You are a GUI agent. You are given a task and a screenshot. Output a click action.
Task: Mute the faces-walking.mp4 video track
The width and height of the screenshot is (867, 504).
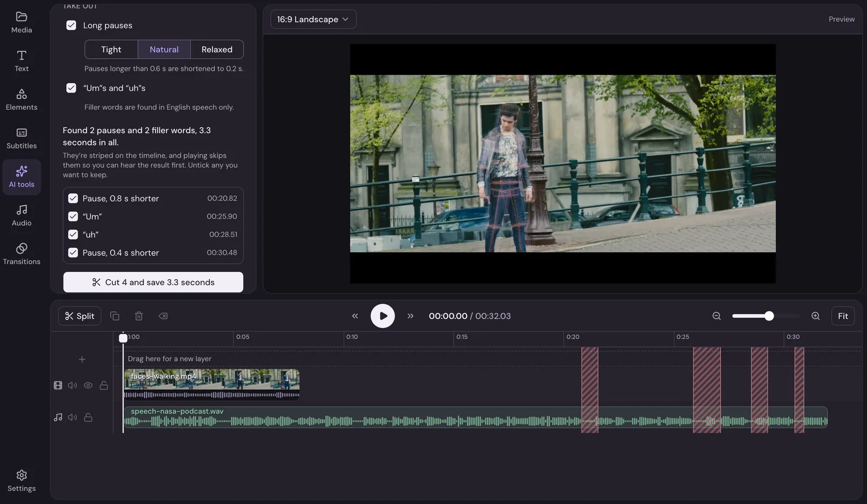click(x=73, y=385)
